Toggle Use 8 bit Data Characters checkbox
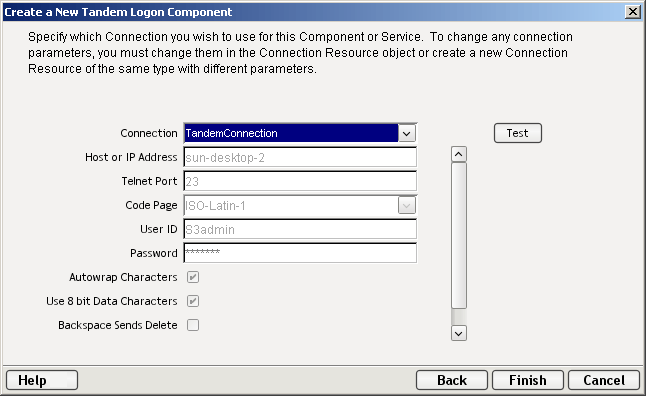 tap(193, 301)
